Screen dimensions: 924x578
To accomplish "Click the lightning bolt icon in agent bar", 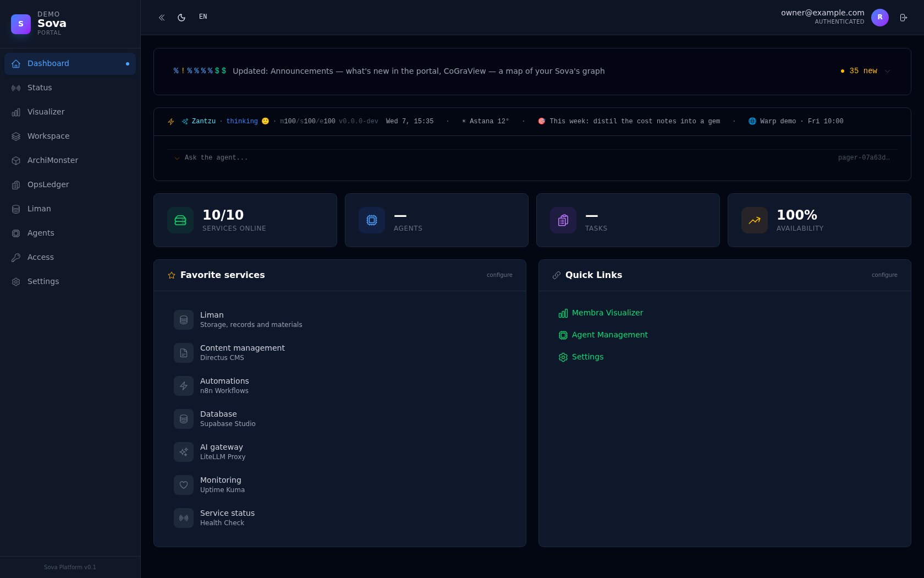I will coord(171,122).
